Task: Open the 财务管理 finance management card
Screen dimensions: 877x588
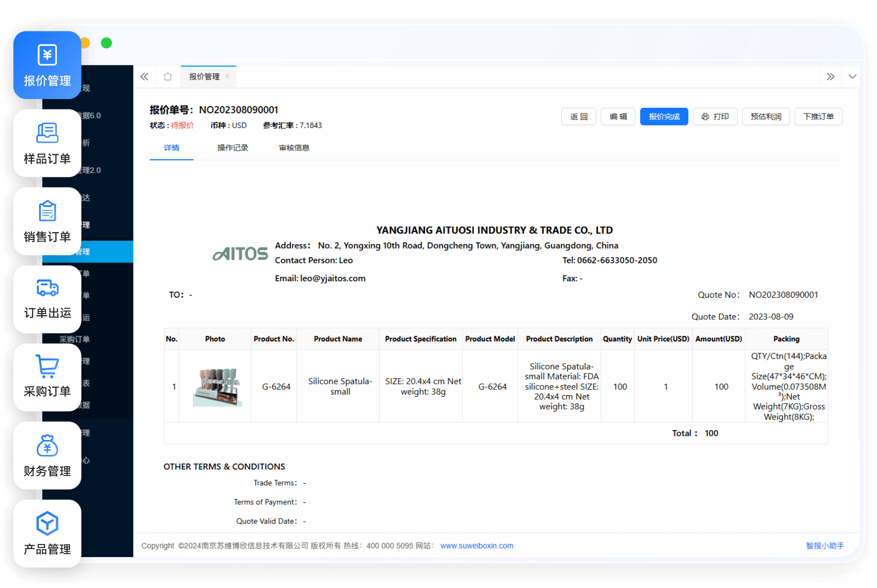Action: point(47,455)
